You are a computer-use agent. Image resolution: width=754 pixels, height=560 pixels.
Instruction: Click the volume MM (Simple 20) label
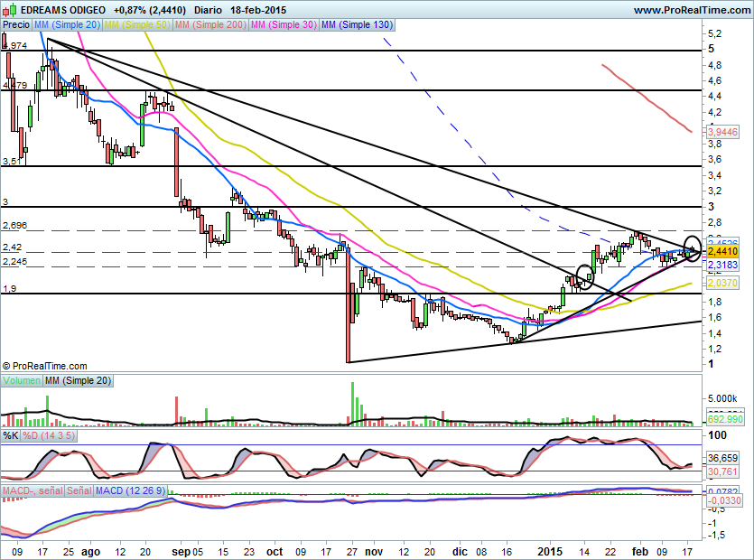78,380
